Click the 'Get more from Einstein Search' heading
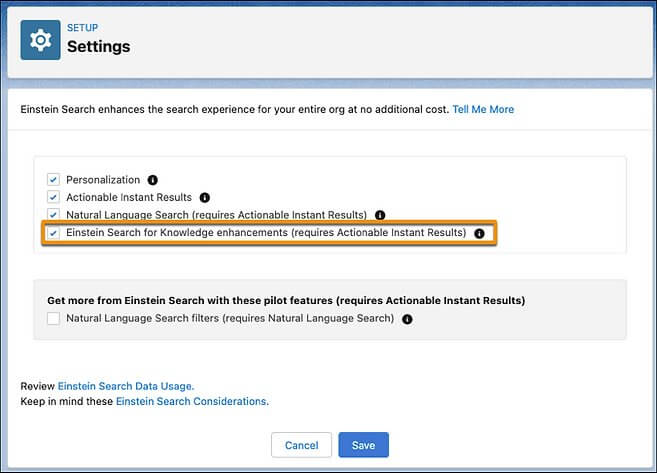Screen dimensions: 657x473 [x=286, y=300]
